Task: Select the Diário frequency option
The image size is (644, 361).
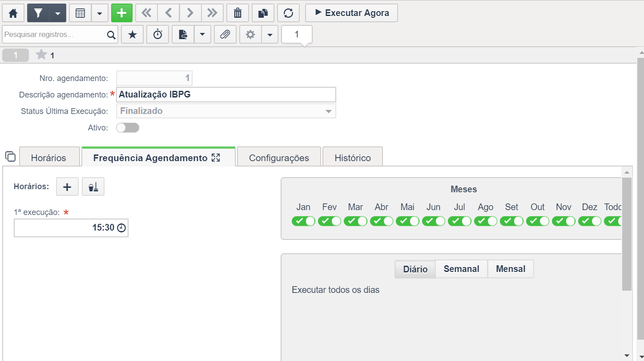Action: coord(415,269)
